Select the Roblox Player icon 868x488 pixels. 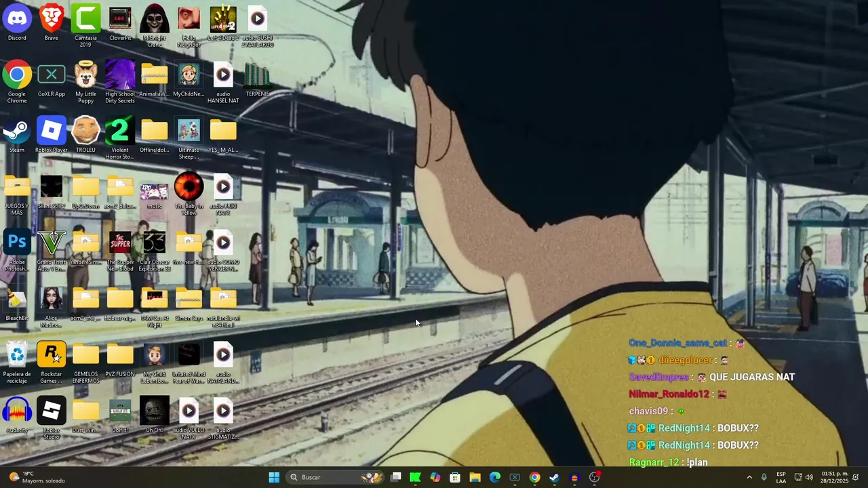click(x=52, y=135)
